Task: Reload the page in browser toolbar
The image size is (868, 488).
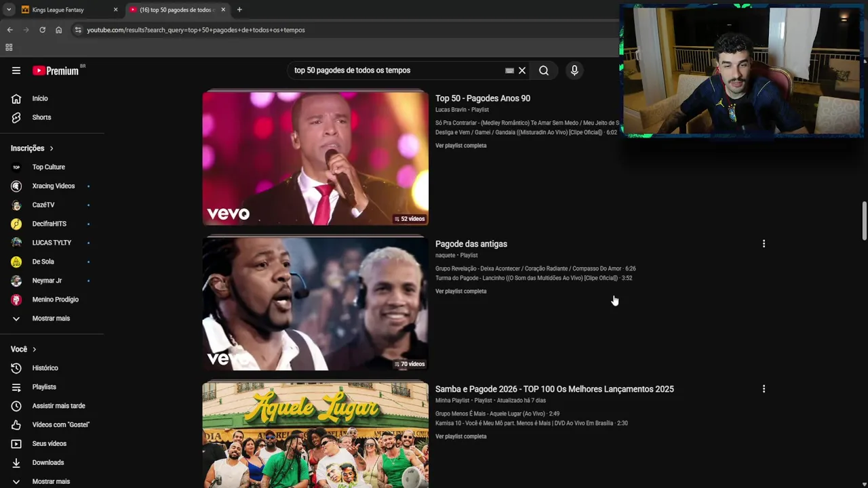Action: click(x=42, y=30)
